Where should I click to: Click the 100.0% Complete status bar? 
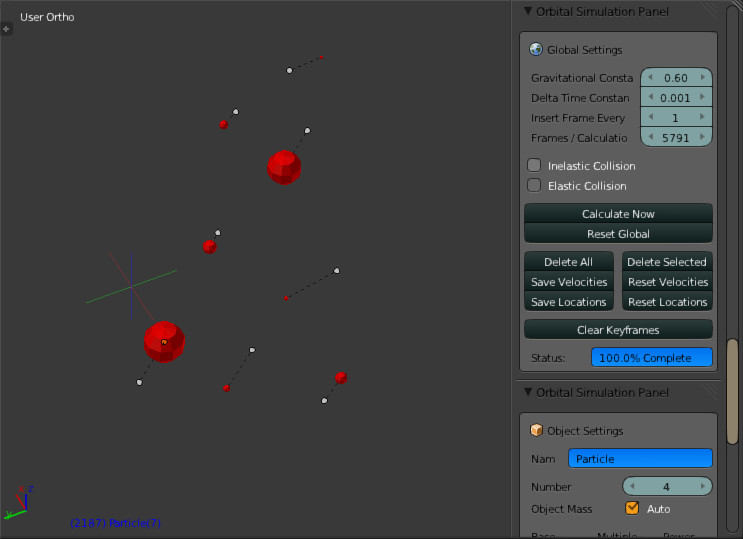click(x=652, y=357)
